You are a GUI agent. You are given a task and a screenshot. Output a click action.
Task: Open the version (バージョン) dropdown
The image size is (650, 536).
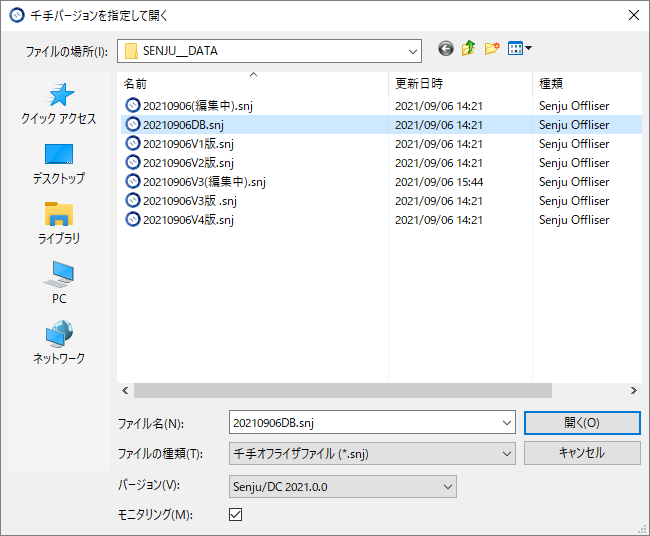[343, 487]
